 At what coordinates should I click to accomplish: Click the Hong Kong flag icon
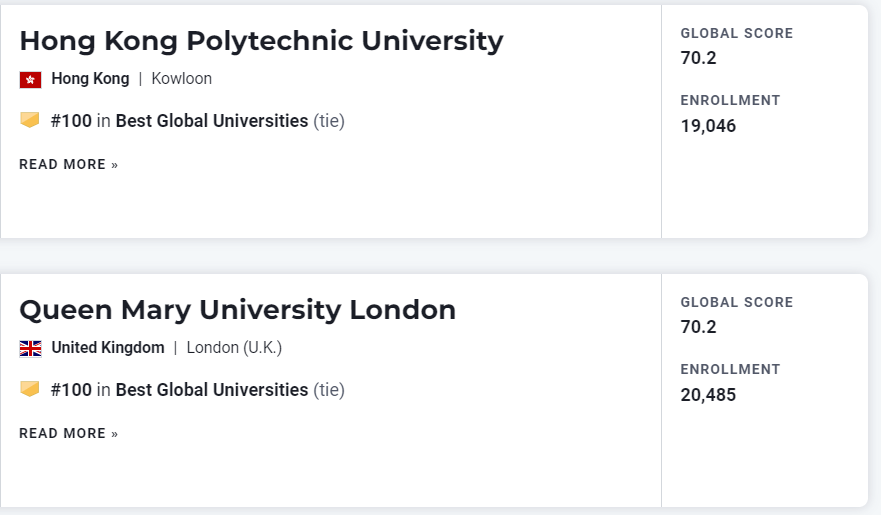point(30,79)
